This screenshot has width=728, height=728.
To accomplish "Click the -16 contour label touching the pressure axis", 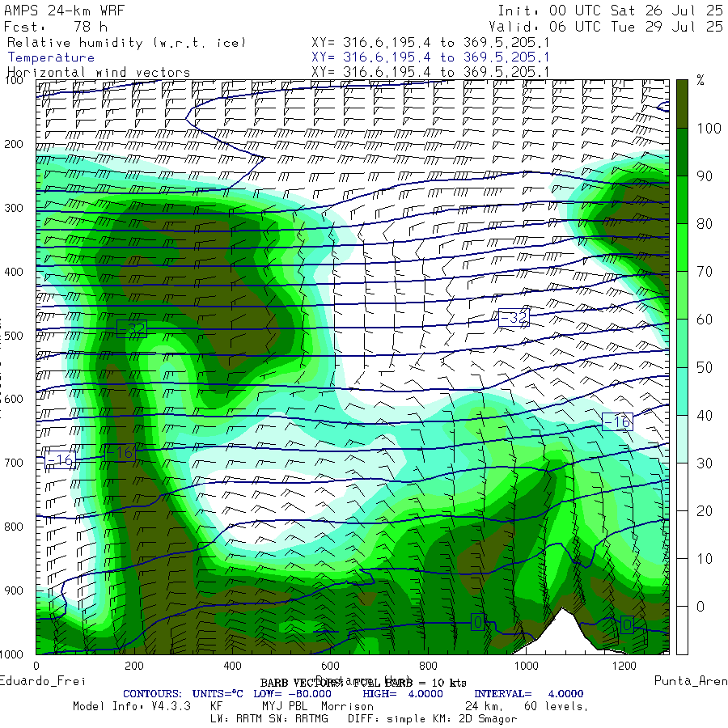I will (60, 459).
